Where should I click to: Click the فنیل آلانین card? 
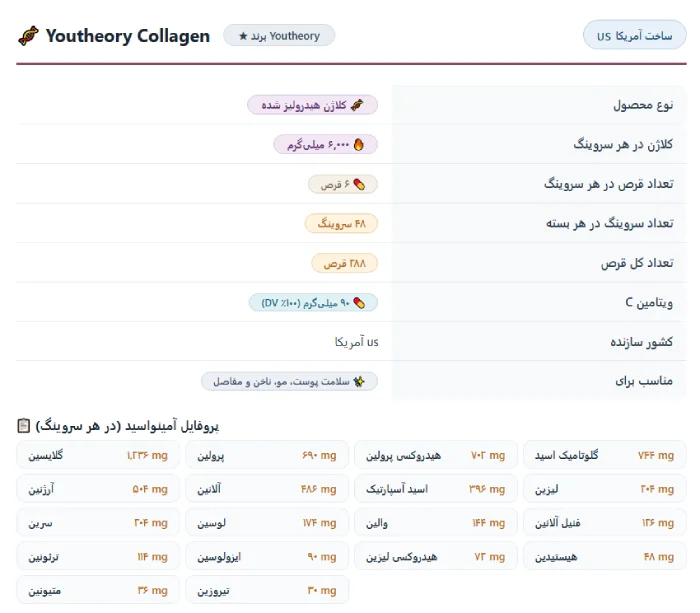[x=604, y=523]
